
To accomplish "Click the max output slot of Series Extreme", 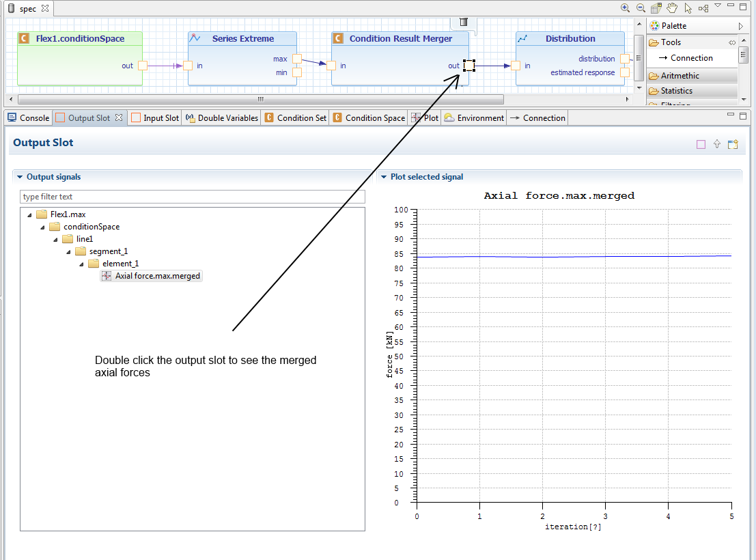I will point(297,59).
